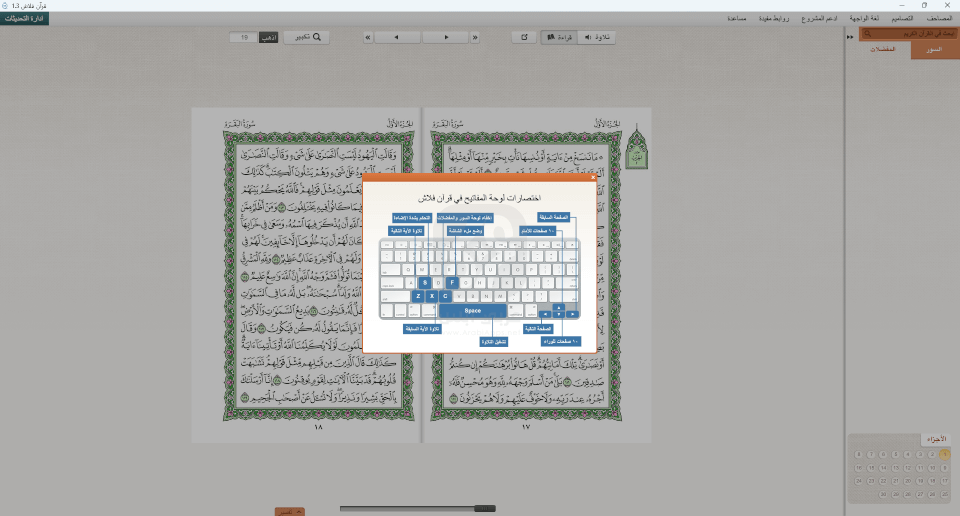Switch to the السور tab
Screen dimensions: 960x516
point(934,50)
